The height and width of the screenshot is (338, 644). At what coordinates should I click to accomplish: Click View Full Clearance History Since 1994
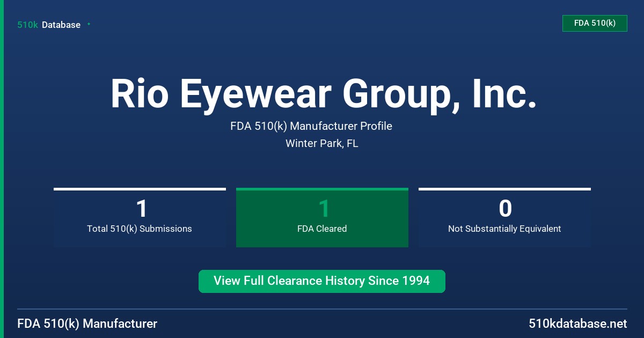322,281
